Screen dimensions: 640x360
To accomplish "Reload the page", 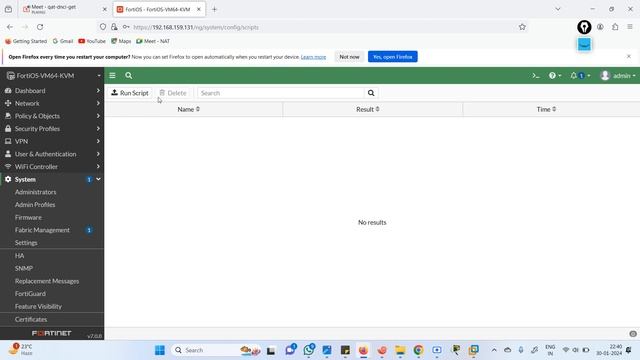I will pos(40,27).
